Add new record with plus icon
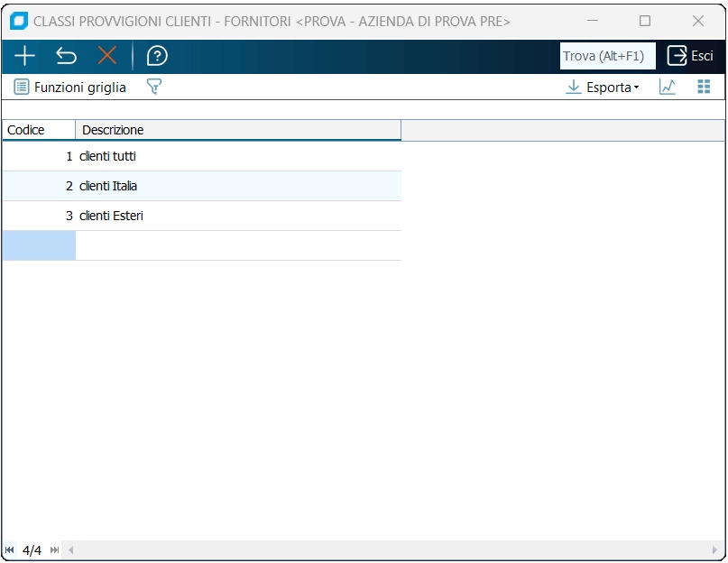 click(24, 56)
